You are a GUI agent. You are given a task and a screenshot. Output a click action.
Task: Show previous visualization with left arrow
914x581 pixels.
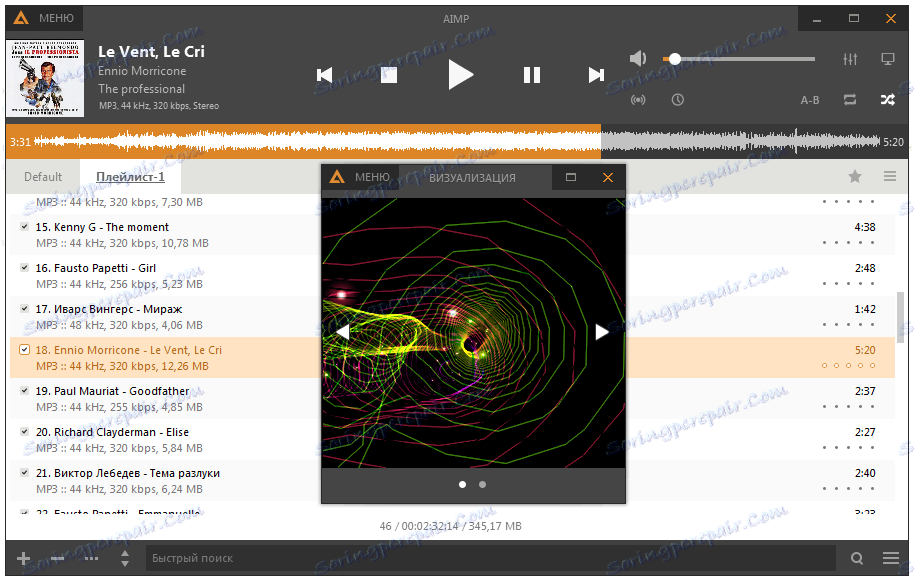coord(343,332)
